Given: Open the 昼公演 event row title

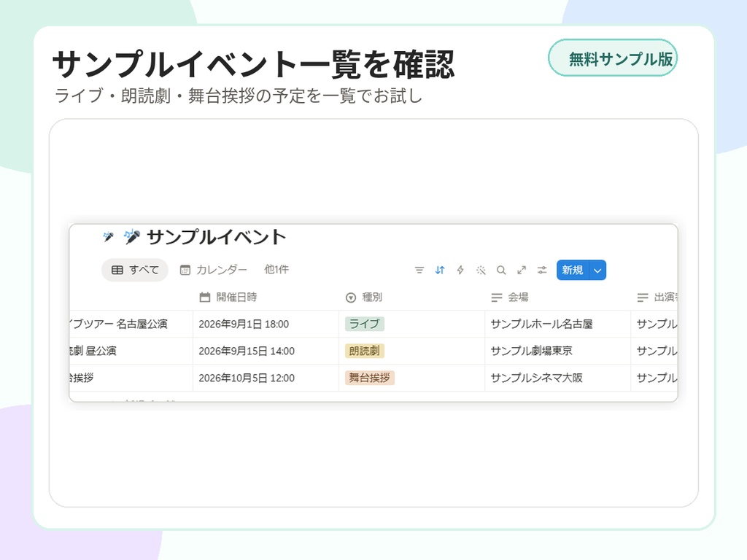Looking at the screenshot, I should point(93,351).
